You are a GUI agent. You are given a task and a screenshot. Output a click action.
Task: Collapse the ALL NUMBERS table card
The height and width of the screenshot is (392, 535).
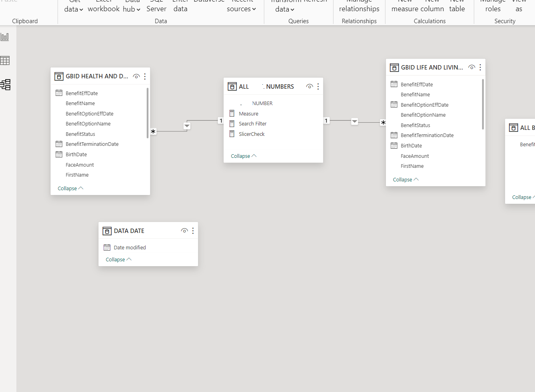pos(244,156)
